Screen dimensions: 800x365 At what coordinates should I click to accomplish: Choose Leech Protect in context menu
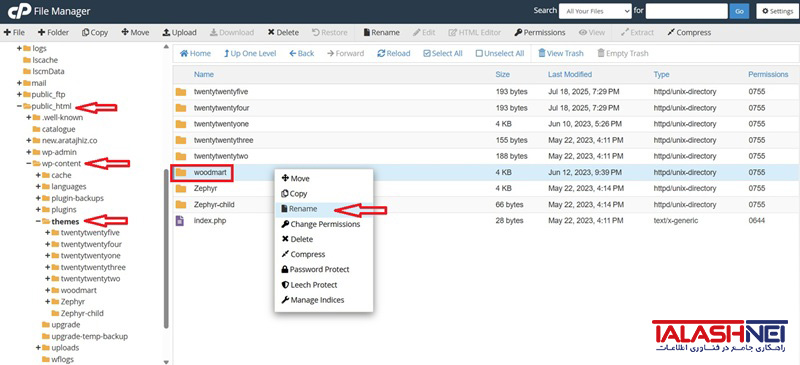310,285
